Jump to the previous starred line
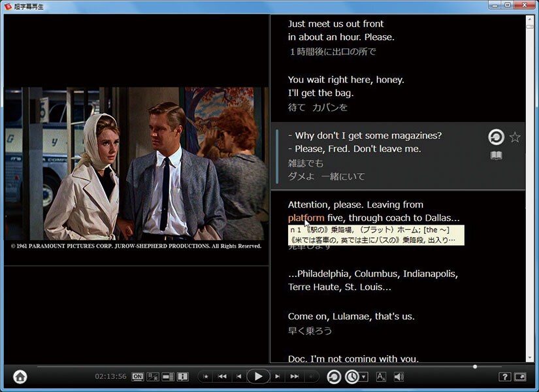539x392 pixels. pyautogui.click(x=206, y=376)
